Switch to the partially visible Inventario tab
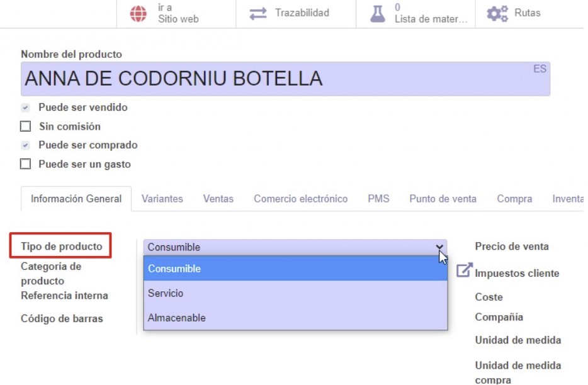Viewport: 588px width, 385px height. (x=567, y=199)
